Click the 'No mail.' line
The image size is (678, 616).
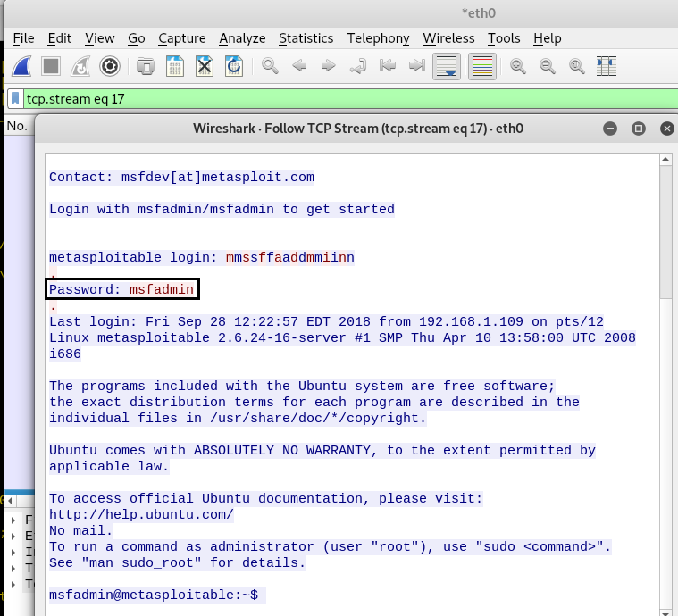[x=81, y=530]
